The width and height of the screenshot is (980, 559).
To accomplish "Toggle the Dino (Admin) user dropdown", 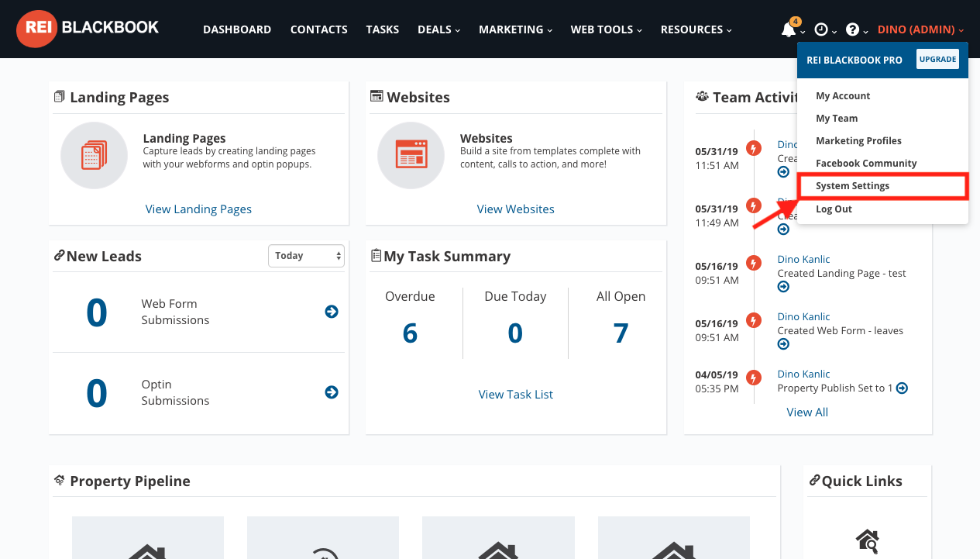I will tap(920, 29).
